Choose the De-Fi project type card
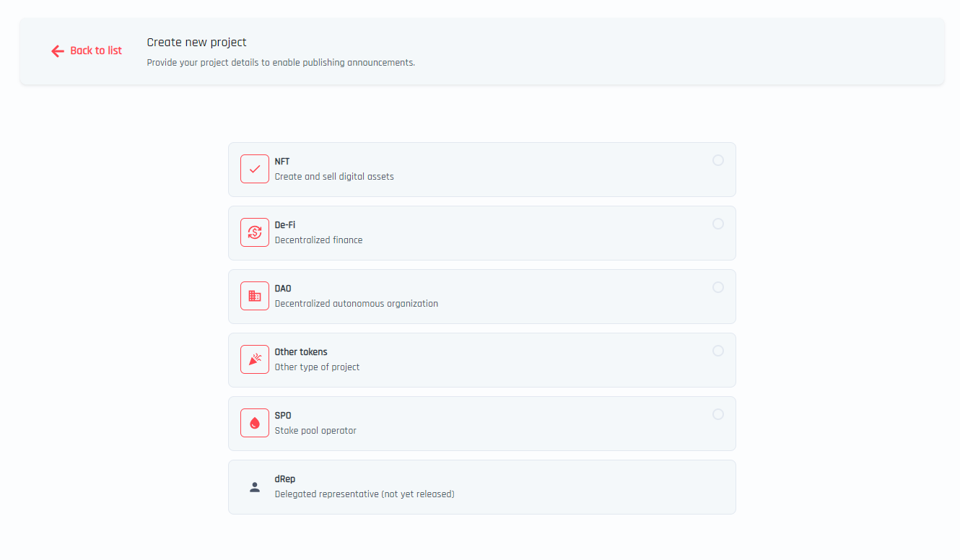The width and height of the screenshot is (960, 560). pos(481,232)
